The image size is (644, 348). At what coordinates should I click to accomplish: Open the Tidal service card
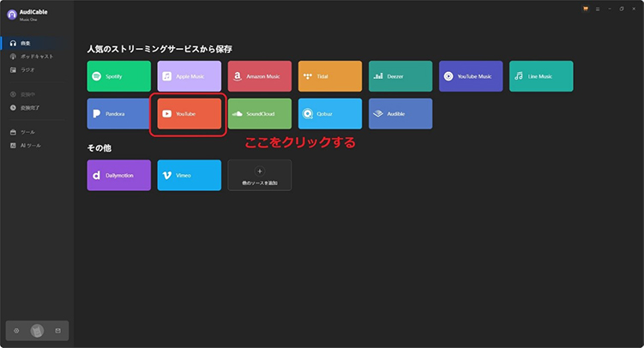pos(330,76)
